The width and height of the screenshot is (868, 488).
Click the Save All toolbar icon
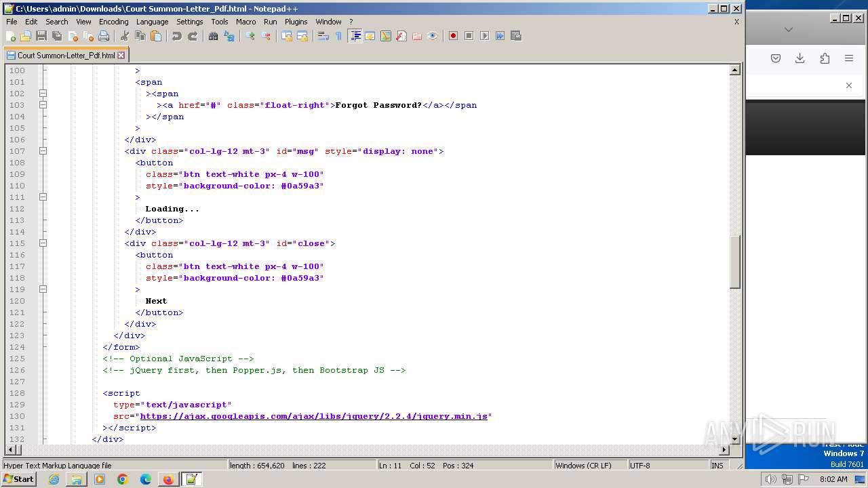tap(57, 36)
